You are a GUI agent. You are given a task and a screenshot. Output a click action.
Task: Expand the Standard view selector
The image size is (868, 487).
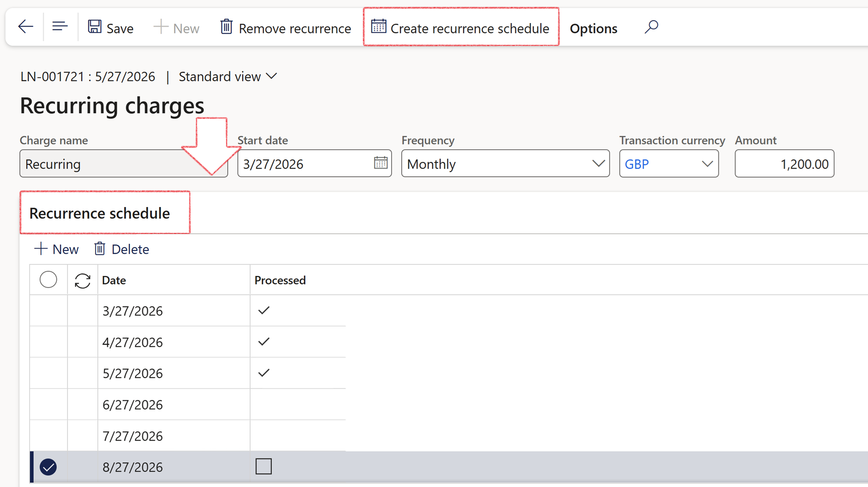(271, 76)
